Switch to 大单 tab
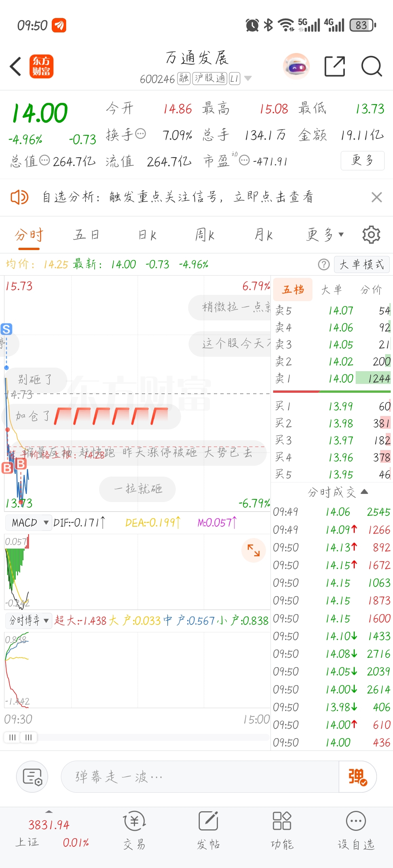 coord(332,289)
